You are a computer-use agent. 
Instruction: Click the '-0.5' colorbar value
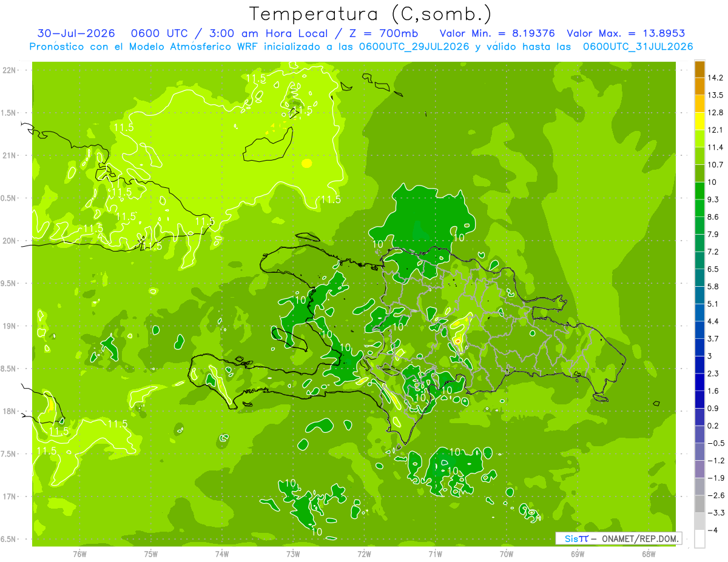click(715, 443)
